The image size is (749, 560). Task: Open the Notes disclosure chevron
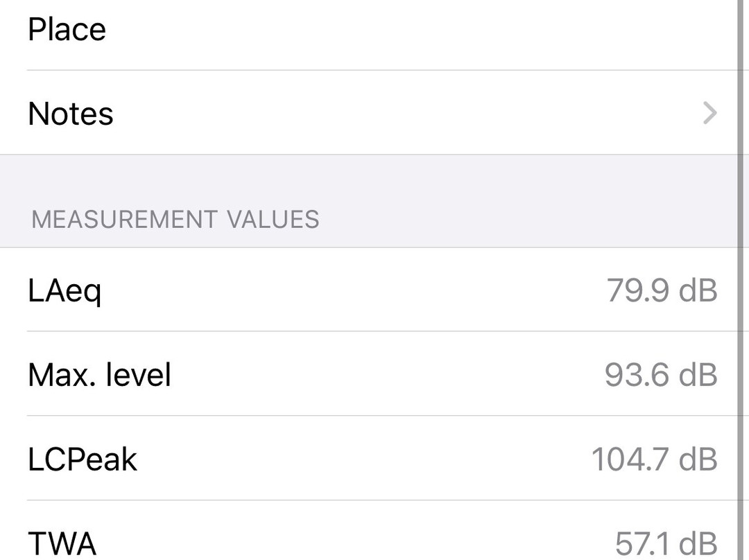point(709,113)
